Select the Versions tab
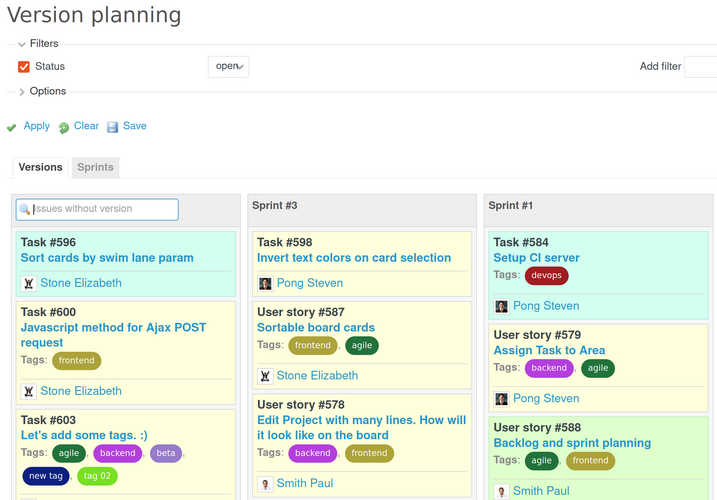The width and height of the screenshot is (717, 500). (x=40, y=167)
